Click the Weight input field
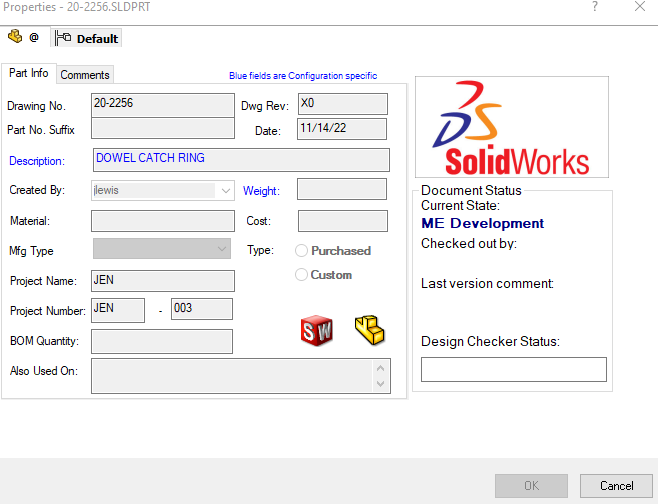 342,189
